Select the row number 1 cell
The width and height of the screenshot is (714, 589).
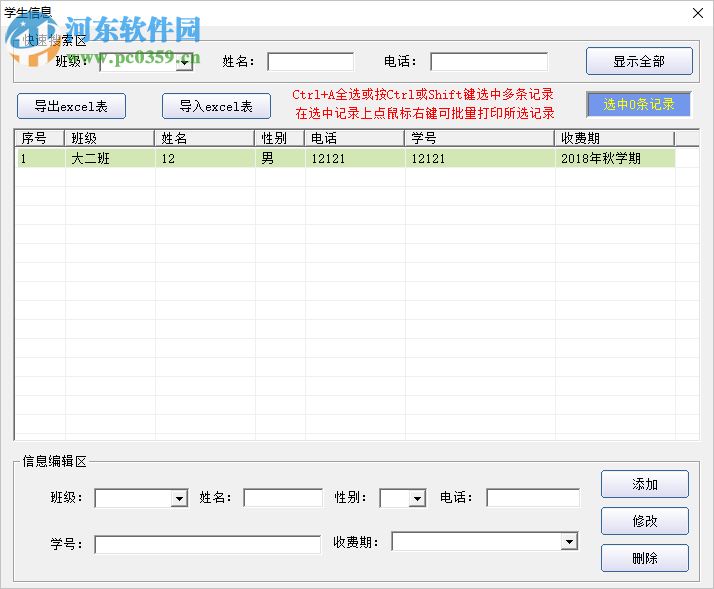[41, 158]
